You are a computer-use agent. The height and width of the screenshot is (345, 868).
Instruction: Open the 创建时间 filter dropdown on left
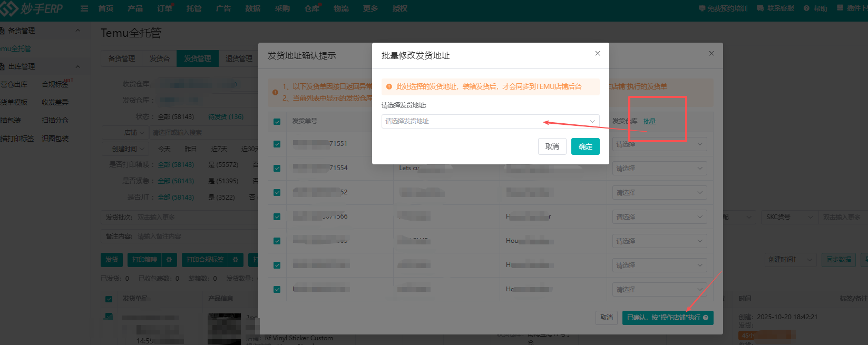coord(125,149)
